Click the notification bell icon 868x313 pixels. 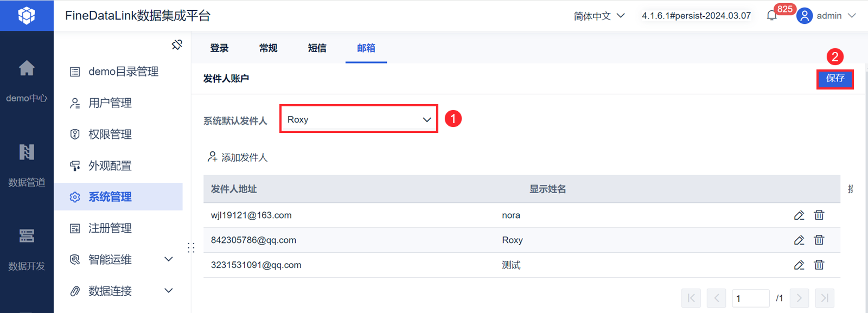pos(771,16)
